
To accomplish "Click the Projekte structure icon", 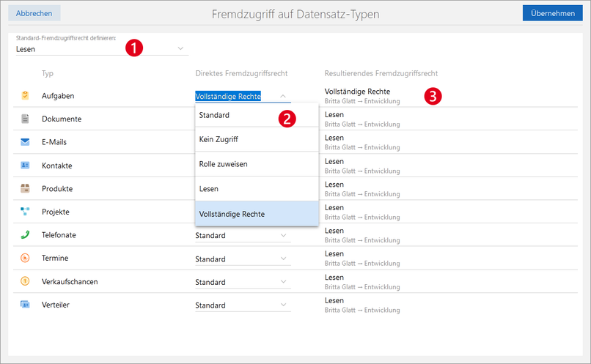I will click(x=25, y=212).
